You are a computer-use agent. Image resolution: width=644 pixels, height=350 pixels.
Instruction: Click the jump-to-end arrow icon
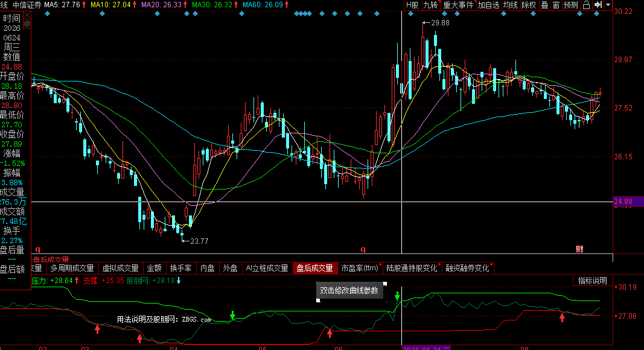pyautogui.click(x=598, y=5)
